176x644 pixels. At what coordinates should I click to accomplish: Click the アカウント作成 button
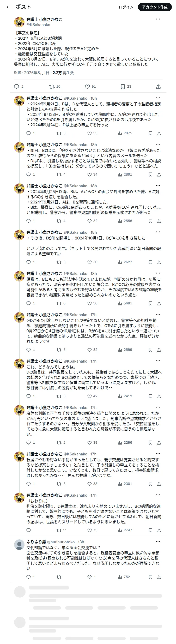155,7
